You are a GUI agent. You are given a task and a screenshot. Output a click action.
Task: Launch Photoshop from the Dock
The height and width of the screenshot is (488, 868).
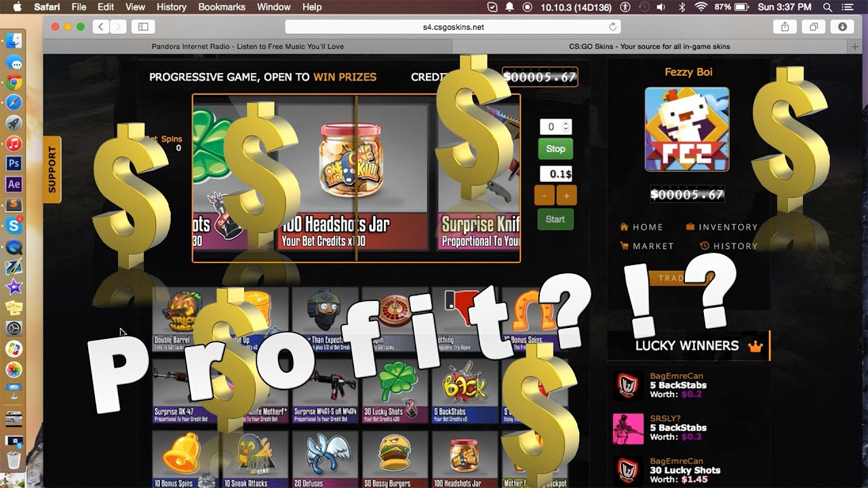coord(14,164)
